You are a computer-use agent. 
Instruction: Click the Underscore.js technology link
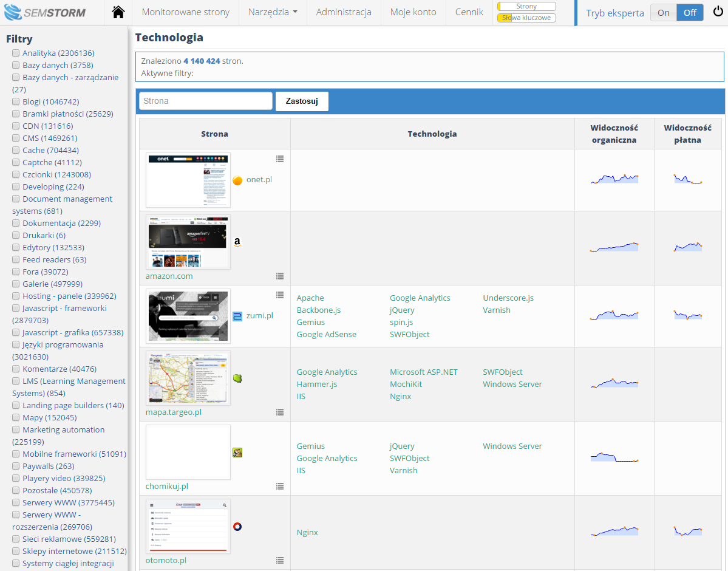click(508, 298)
